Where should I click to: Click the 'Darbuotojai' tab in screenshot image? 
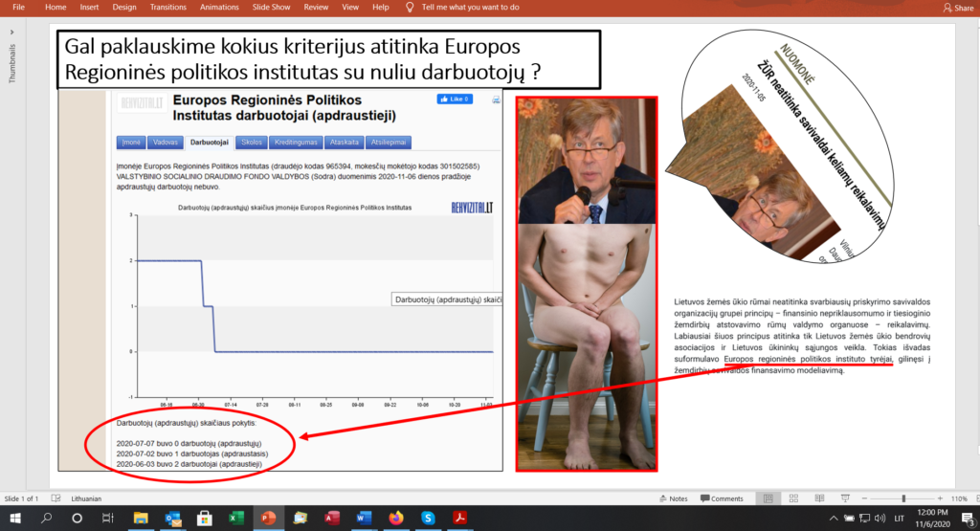point(210,143)
